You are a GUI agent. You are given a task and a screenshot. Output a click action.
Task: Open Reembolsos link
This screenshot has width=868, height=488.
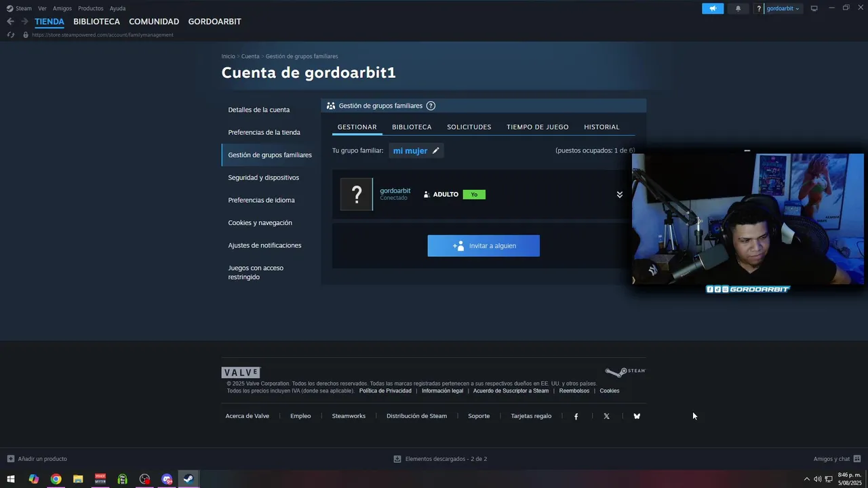pos(574,391)
